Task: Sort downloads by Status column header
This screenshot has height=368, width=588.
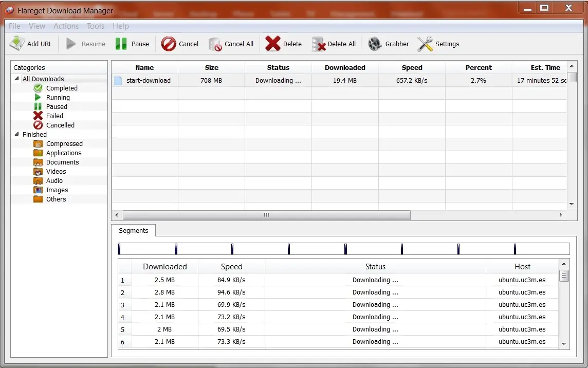Action: 278,67
